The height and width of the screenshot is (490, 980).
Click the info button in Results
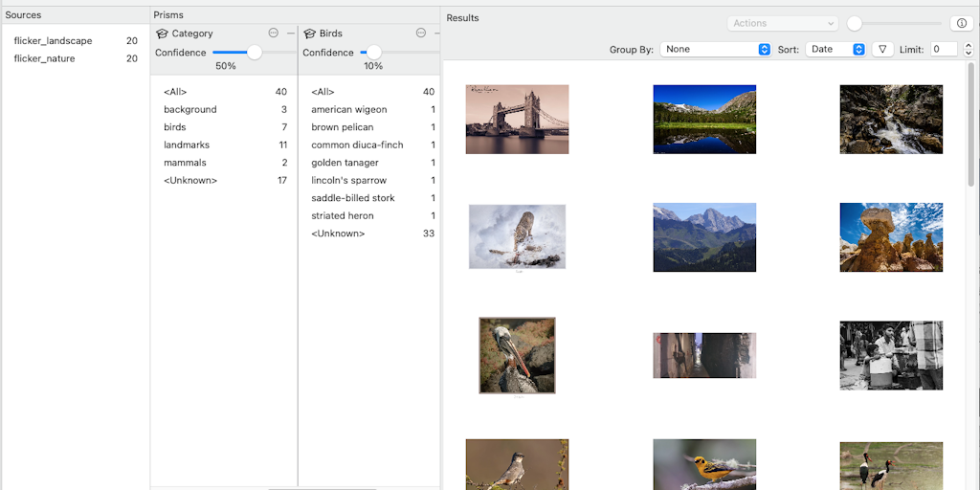(x=961, y=23)
